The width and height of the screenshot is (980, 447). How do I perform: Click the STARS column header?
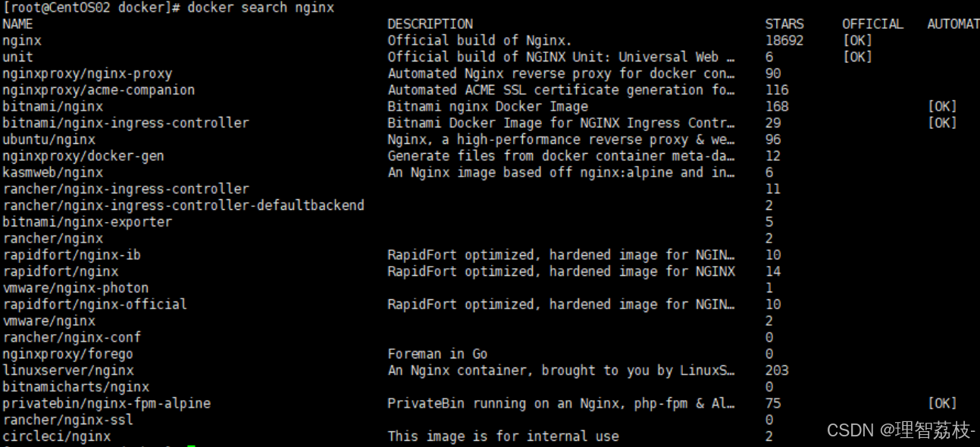click(x=784, y=23)
